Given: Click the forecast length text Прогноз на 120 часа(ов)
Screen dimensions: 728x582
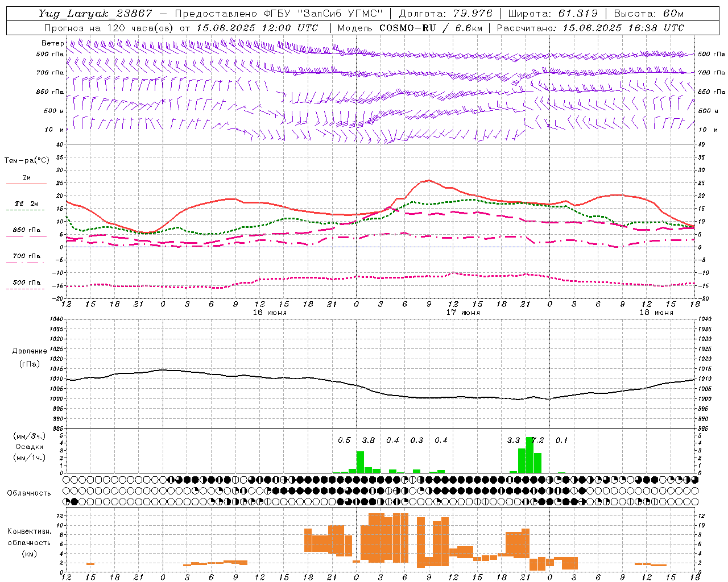Looking at the screenshot, I should (x=110, y=28).
